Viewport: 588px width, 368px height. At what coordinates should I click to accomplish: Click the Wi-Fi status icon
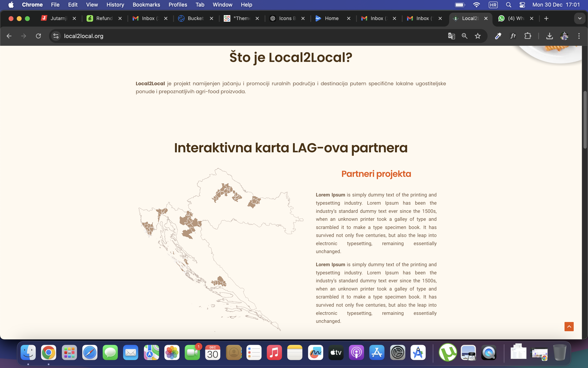coord(477,5)
